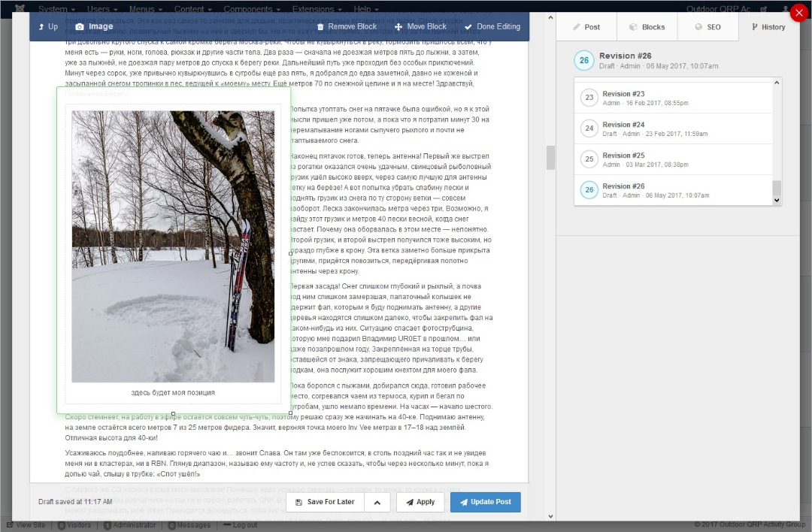Click Administrator in the background status bar

(129, 524)
